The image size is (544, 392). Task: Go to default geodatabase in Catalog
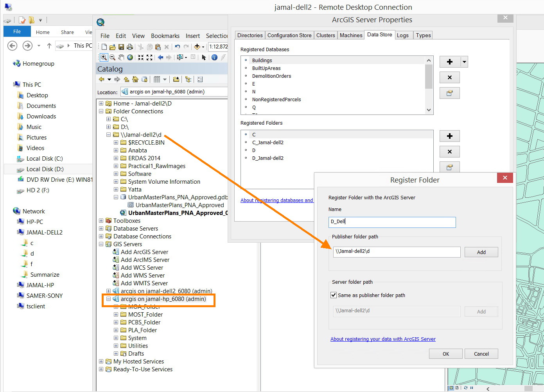144,79
